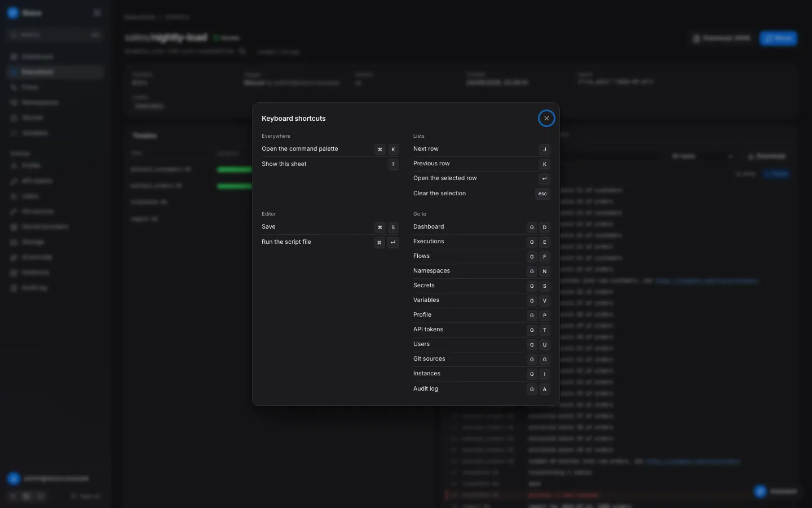The height and width of the screenshot is (508, 812).
Task: Click the N key in the Namespaces row
Action: 545,271
